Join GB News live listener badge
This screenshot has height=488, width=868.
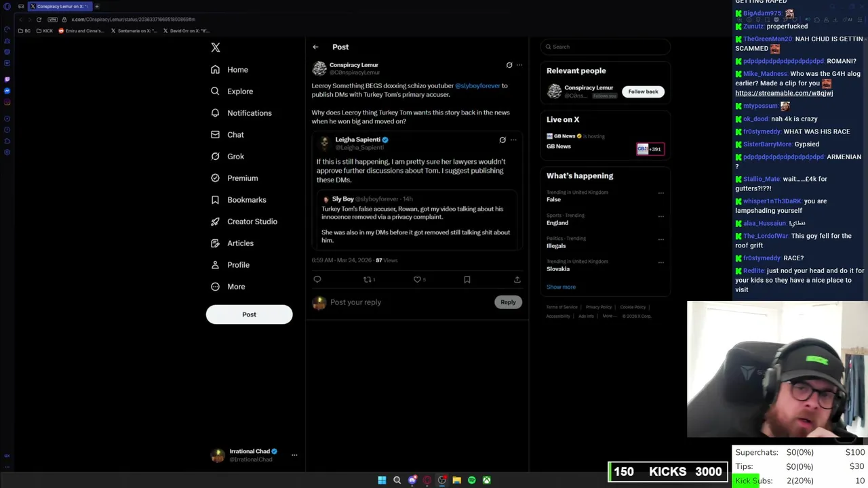[650, 149]
